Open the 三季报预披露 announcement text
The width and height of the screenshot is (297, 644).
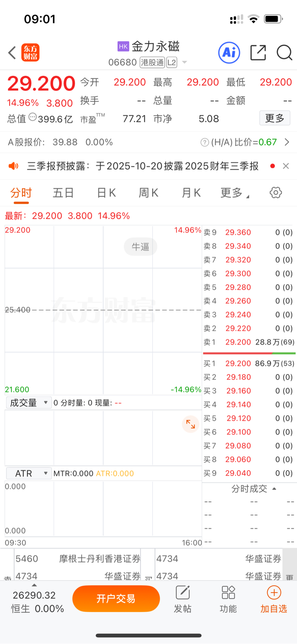tap(143, 166)
